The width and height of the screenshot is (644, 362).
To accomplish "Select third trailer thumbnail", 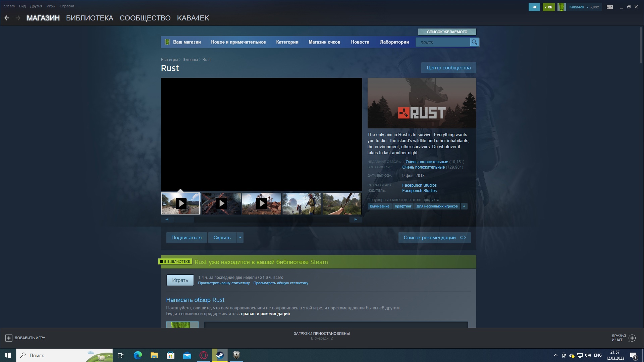I will 261,203.
